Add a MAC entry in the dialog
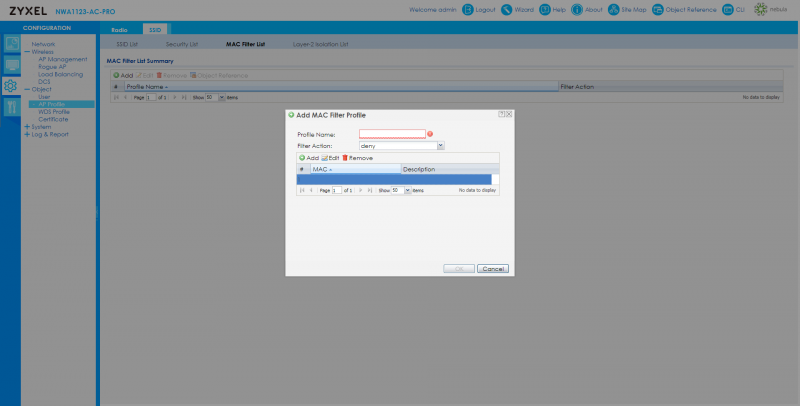The height and width of the screenshot is (406, 800). pyautogui.click(x=309, y=158)
